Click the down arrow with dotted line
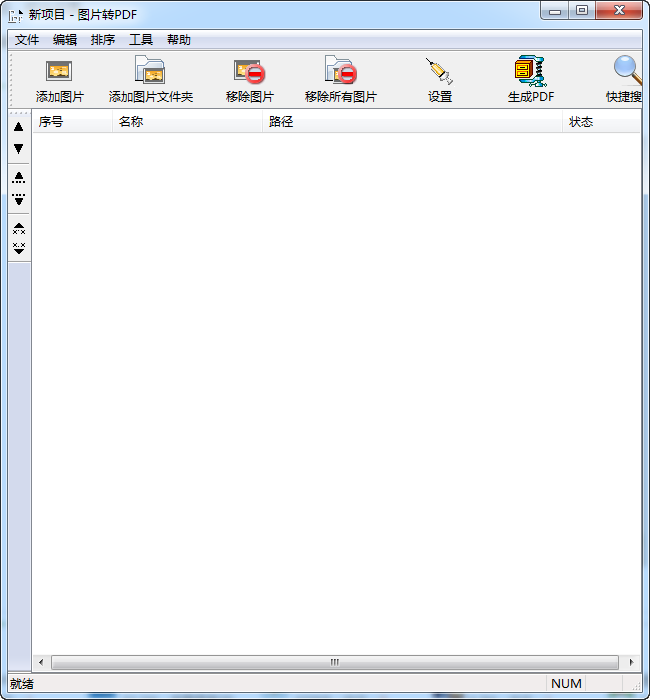Image resolution: width=650 pixels, height=700 pixels. click(x=19, y=199)
